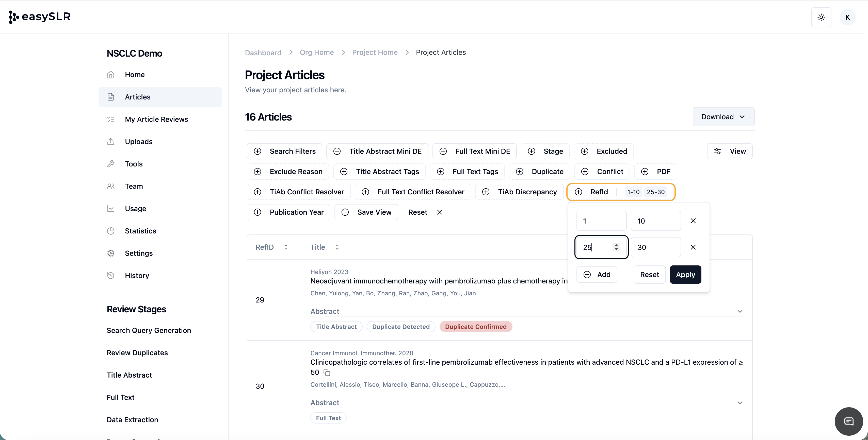Click the Settings gear icon in sidebar
Viewport: 868px width, 440px height.
111,253
